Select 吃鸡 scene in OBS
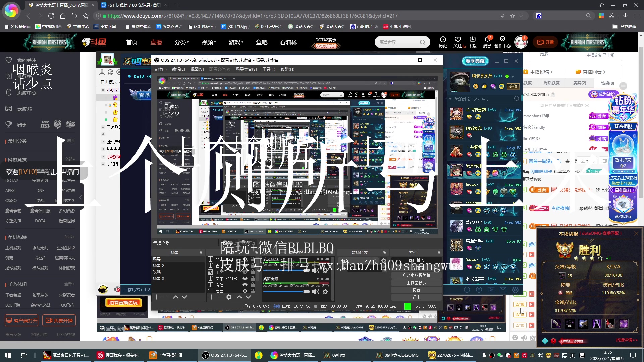 click(x=178, y=272)
